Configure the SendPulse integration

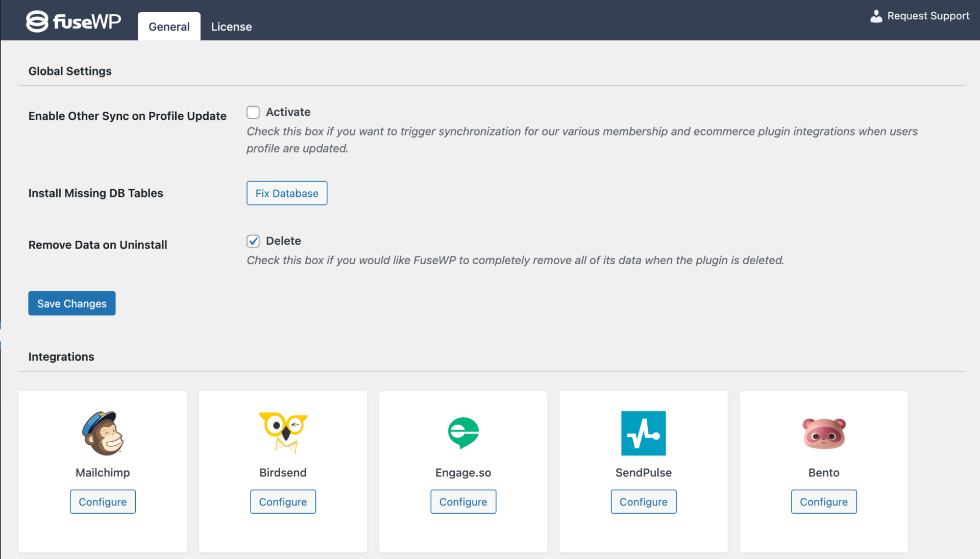pyautogui.click(x=643, y=502)
